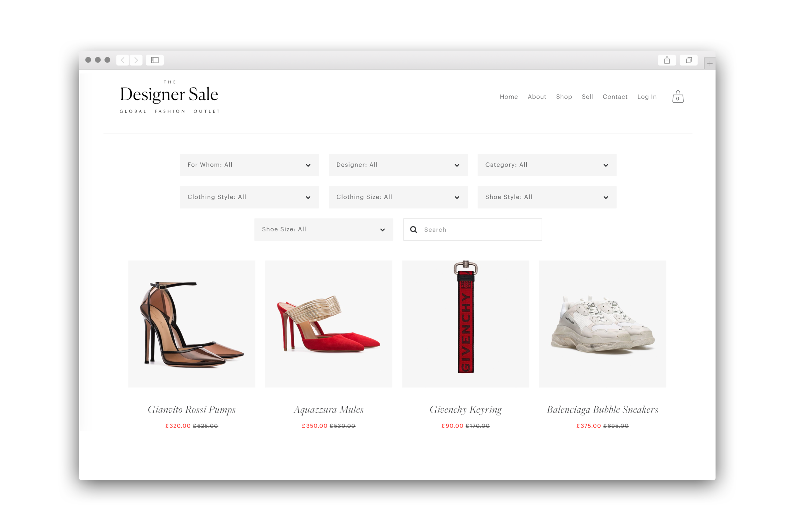Open the Shoe Size dropdown

[324, 229]
